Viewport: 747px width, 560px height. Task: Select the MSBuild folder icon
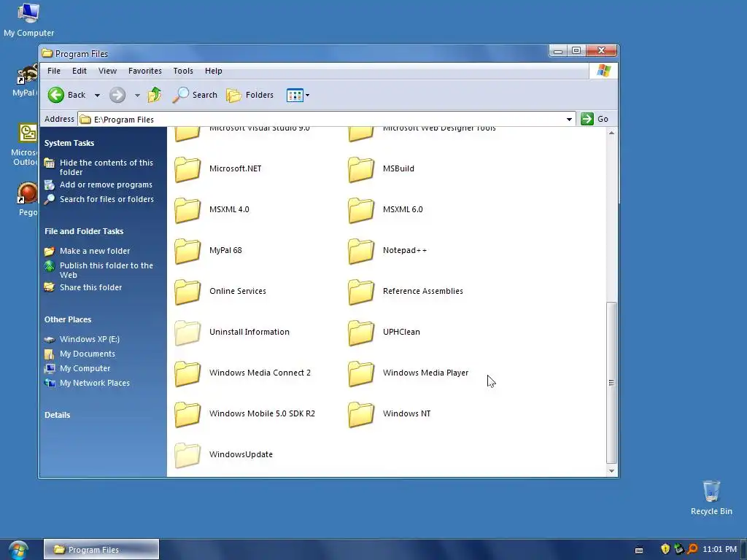coord(360,169)
